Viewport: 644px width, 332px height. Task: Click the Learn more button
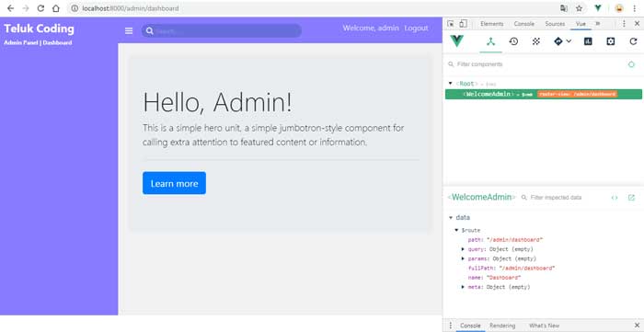(x=174, y=183)
